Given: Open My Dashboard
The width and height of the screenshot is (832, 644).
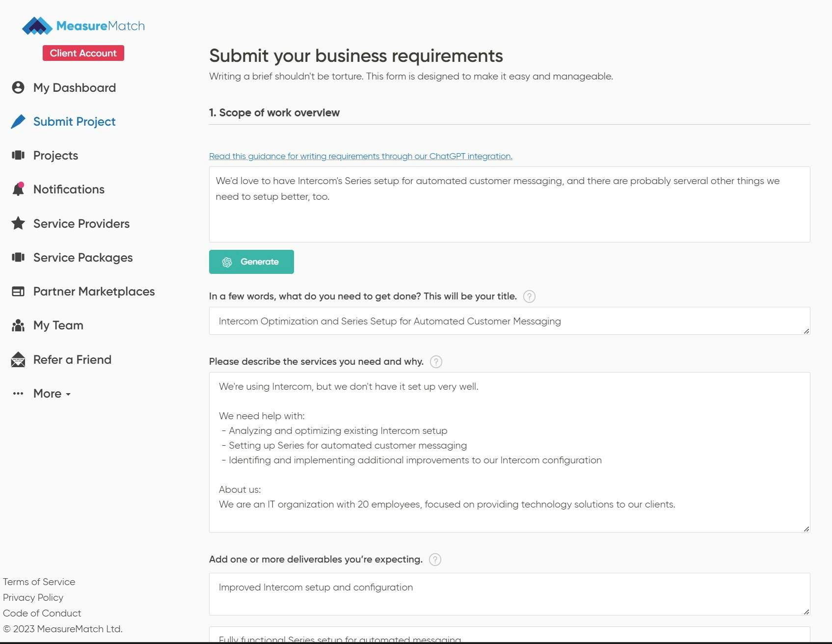Looking at the screenshot, I should click(x=75, y=87).
